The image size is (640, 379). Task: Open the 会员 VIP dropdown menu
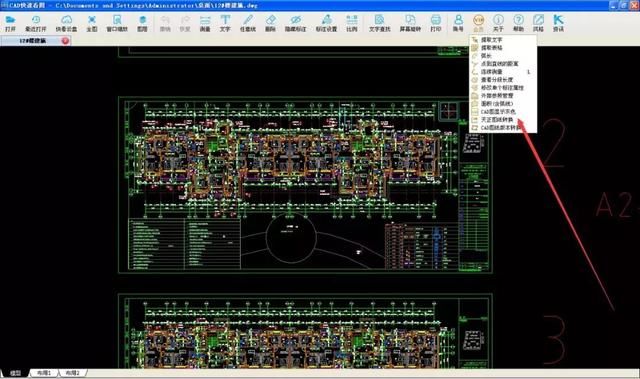(478, 23)
